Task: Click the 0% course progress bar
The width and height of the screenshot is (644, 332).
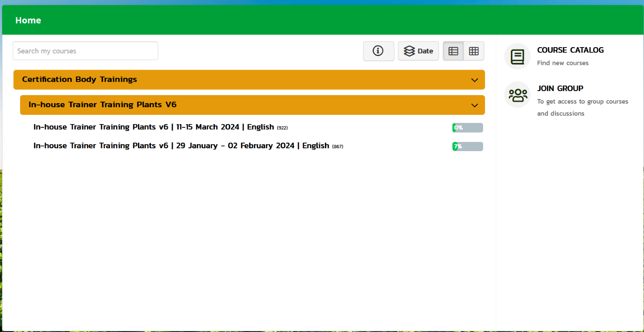Action: (x=467, y=128)
